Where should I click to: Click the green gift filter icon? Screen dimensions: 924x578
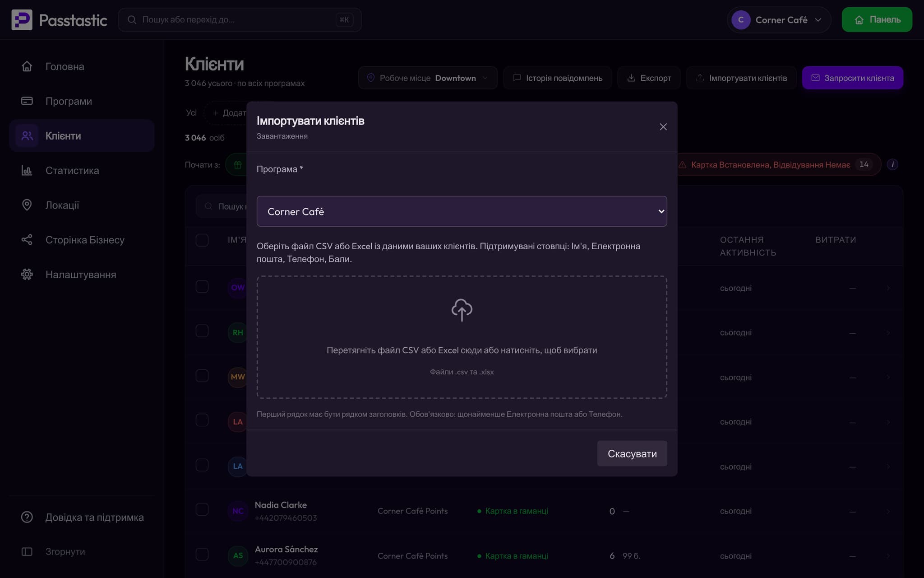pos(237,165)
